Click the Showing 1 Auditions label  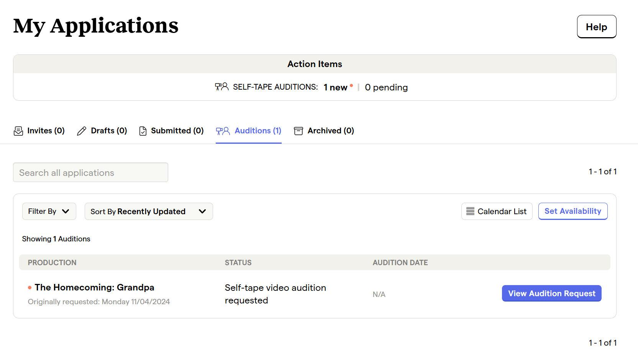point(56,239)
